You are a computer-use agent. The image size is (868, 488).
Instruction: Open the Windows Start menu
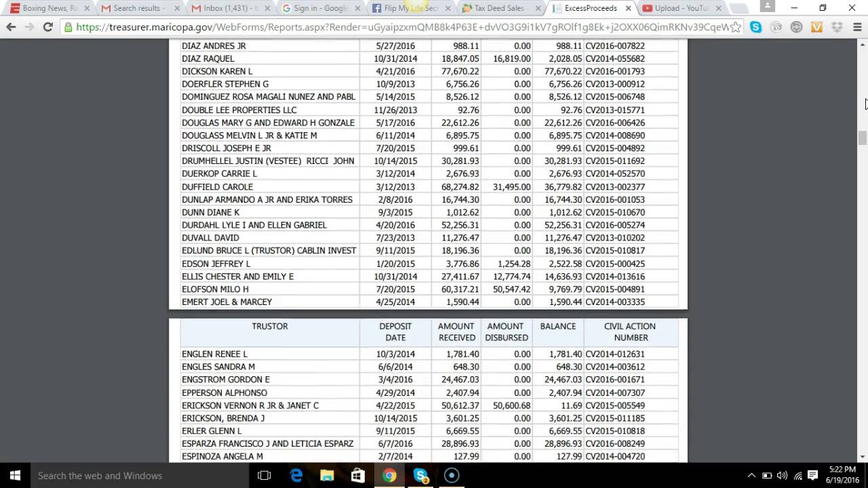tap(15, 476)
